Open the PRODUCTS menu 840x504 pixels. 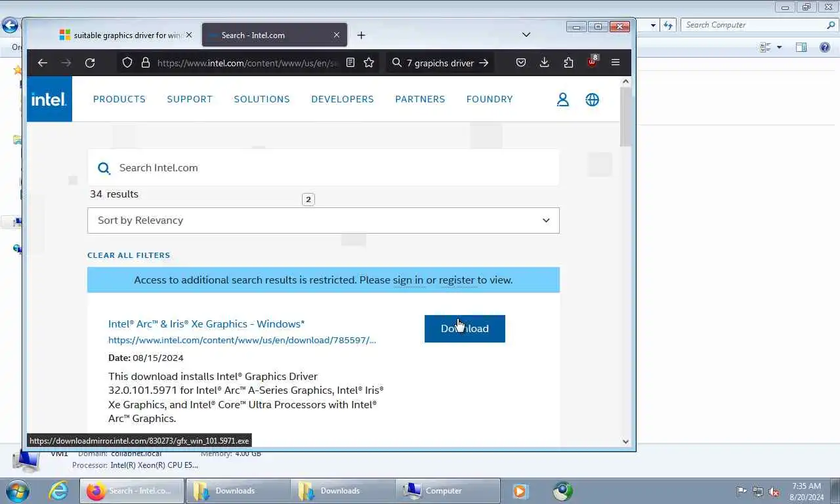tap(119, 99)
